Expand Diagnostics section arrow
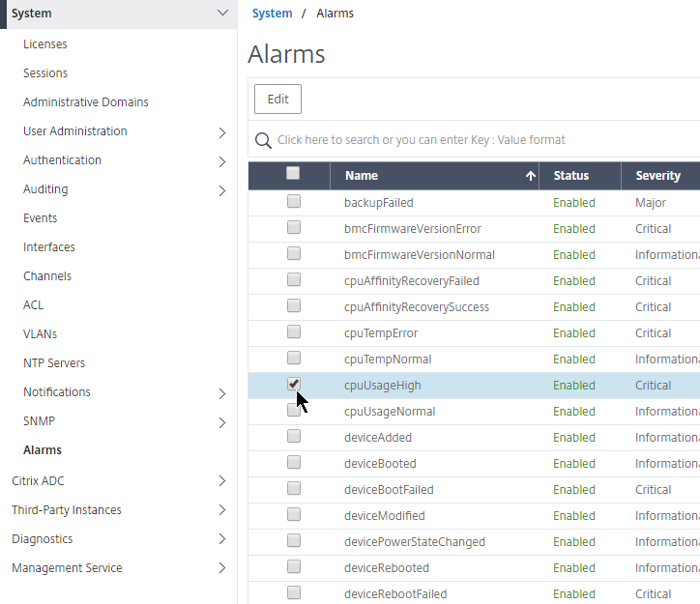The image size is (700, 604). 222,539
